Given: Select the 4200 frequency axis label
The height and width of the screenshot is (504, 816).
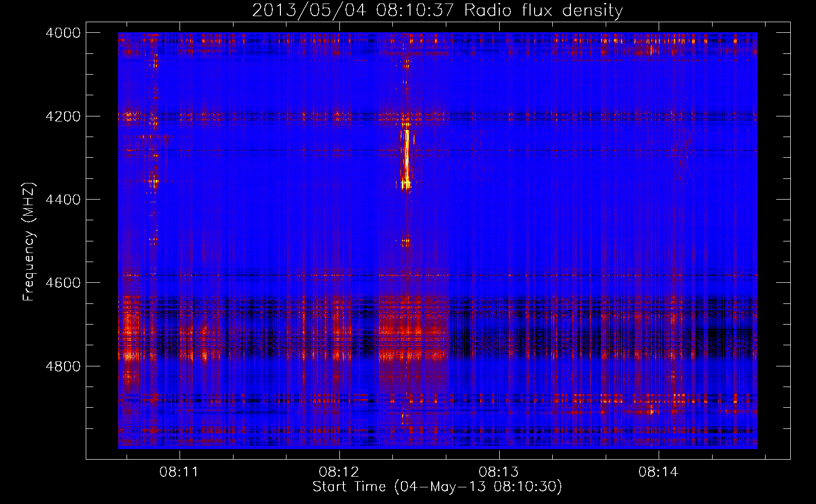Looking at the screenshot, I should (x=63, y=116).
